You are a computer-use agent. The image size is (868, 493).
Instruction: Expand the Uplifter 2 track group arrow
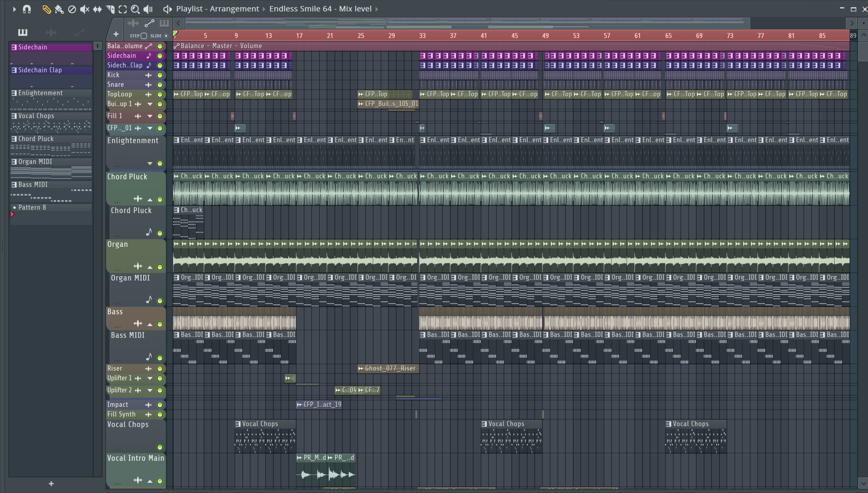coord(149,391)
